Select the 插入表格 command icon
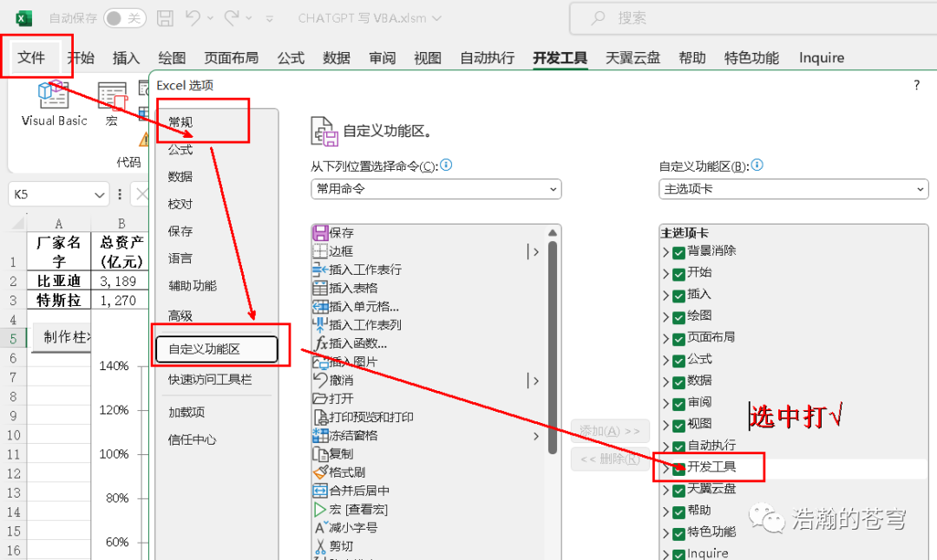 [x=320, y=289]
